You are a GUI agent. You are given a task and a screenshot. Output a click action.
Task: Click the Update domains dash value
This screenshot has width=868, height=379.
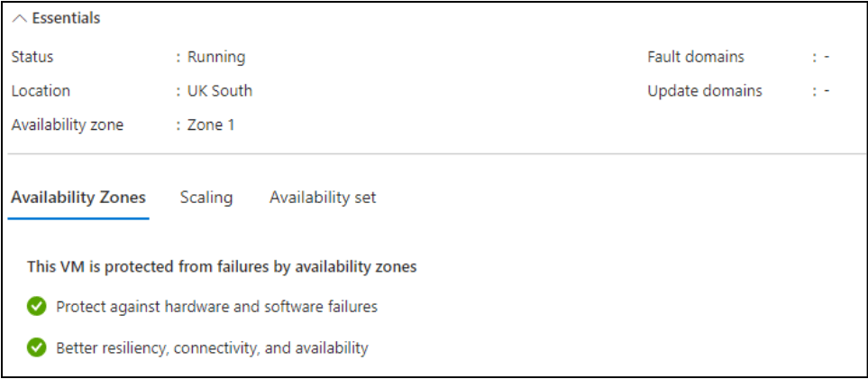826,90
